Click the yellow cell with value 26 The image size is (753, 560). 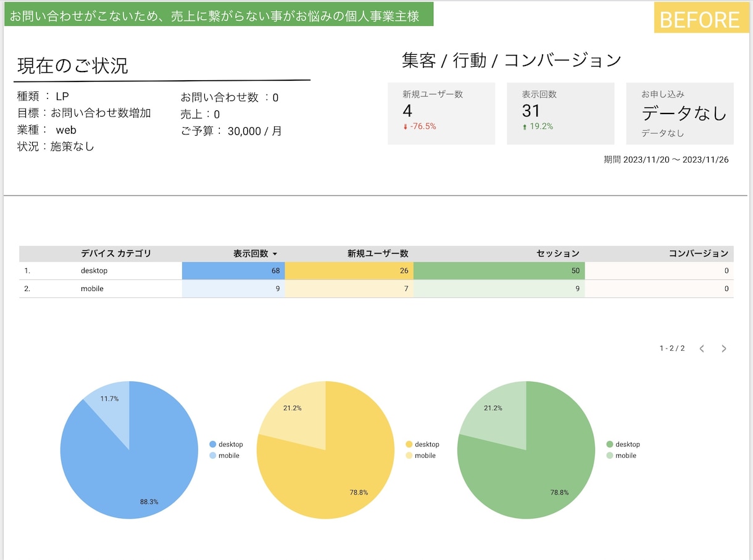[349, 271]
